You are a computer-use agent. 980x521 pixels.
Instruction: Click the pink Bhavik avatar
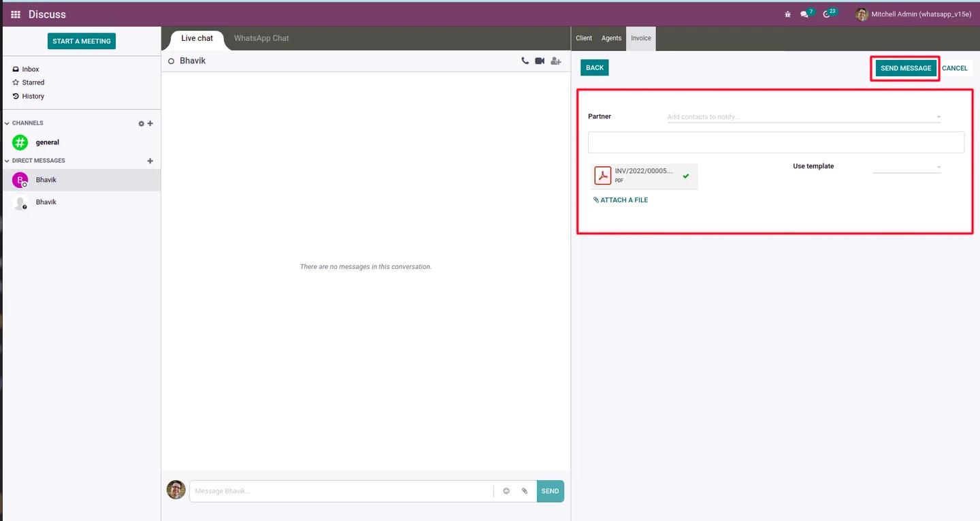click(x=20, y=180)
